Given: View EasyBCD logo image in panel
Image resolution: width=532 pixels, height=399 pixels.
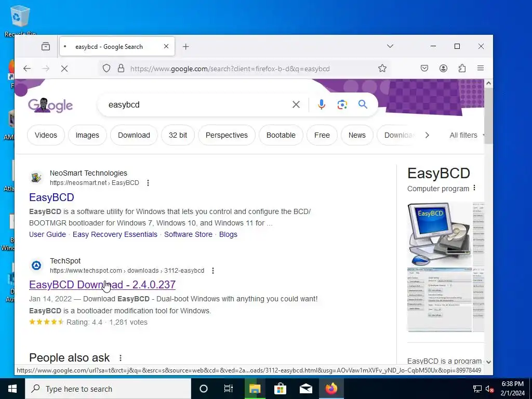Looking at the screenshot, I should pyautogui.click(x=440, y=234).
